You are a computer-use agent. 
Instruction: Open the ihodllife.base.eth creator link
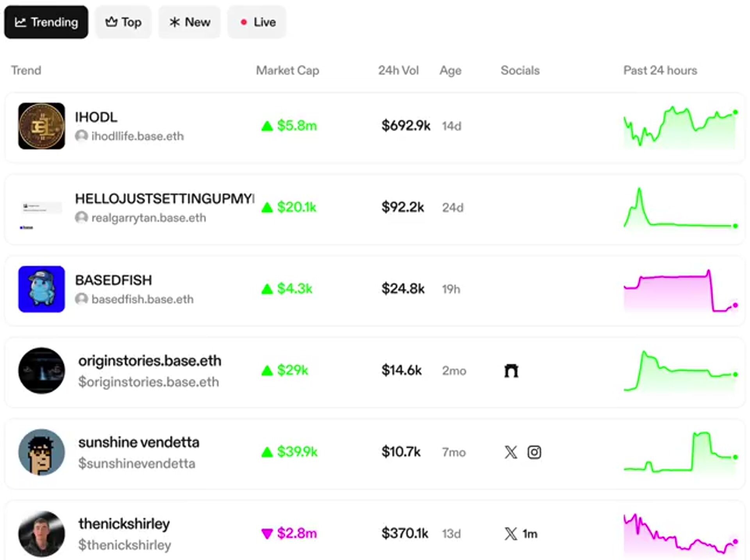[x=137, y=136]
